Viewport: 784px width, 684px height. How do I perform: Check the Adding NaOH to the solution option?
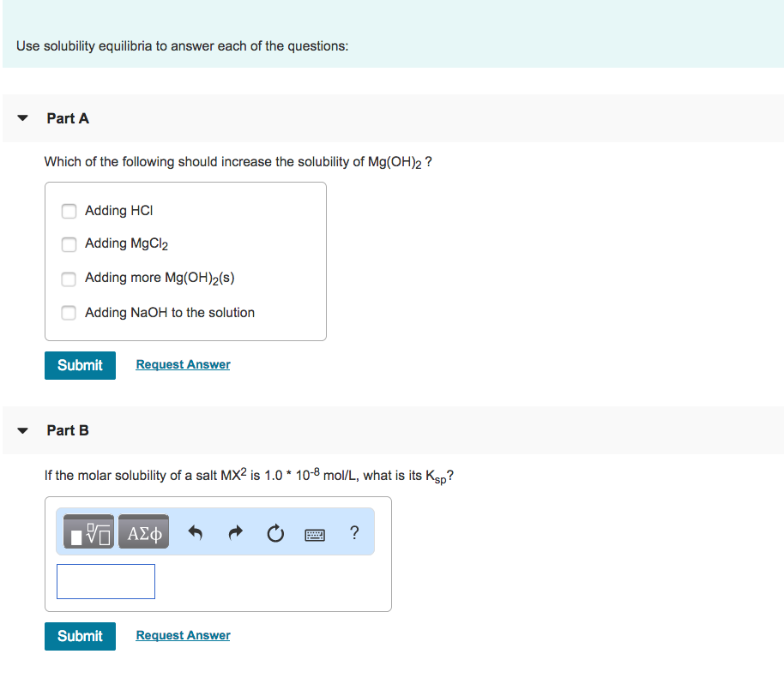pos(69,312)
